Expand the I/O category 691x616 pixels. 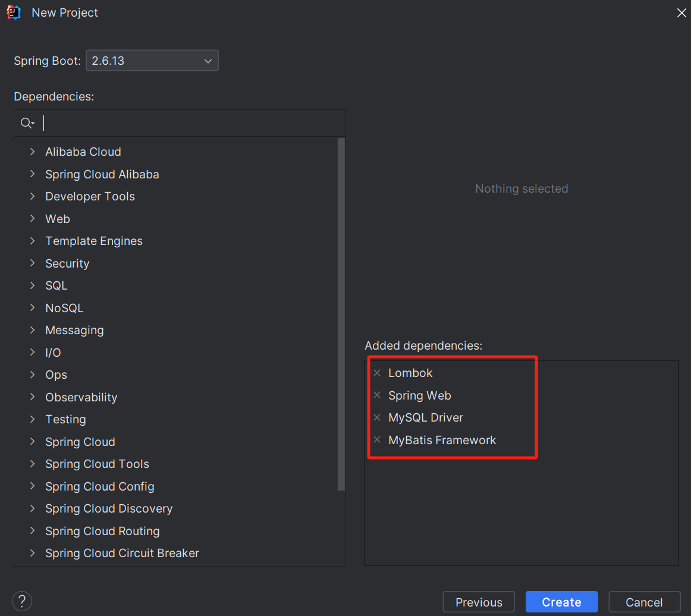tap(32, 352)
